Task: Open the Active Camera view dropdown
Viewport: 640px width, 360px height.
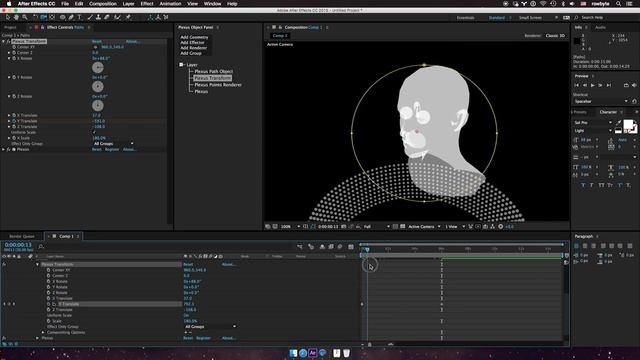Action: coord(424,227)
